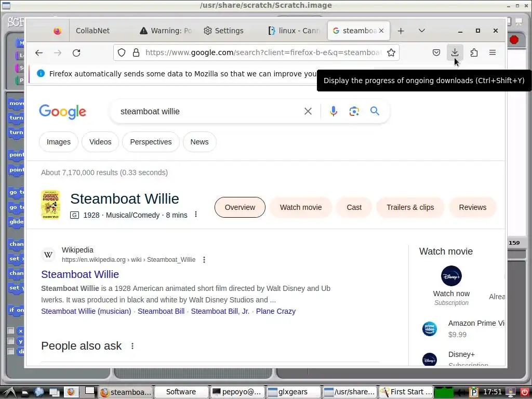Filter results by Perspectives
This screenshot has height=399, width=532.
tap(151, 142)
